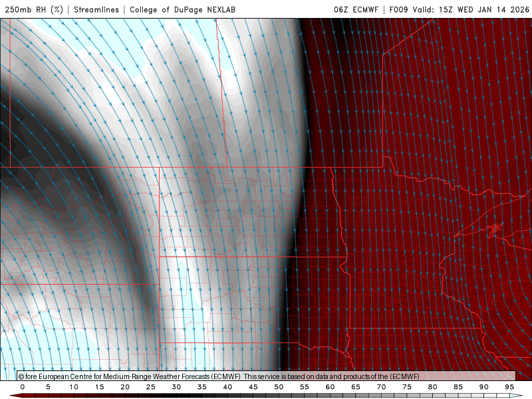Click the "06Z ECMWF" model run label
This screenshot has height=399, width=532.
pyautogui.click(x=356, y=9)
